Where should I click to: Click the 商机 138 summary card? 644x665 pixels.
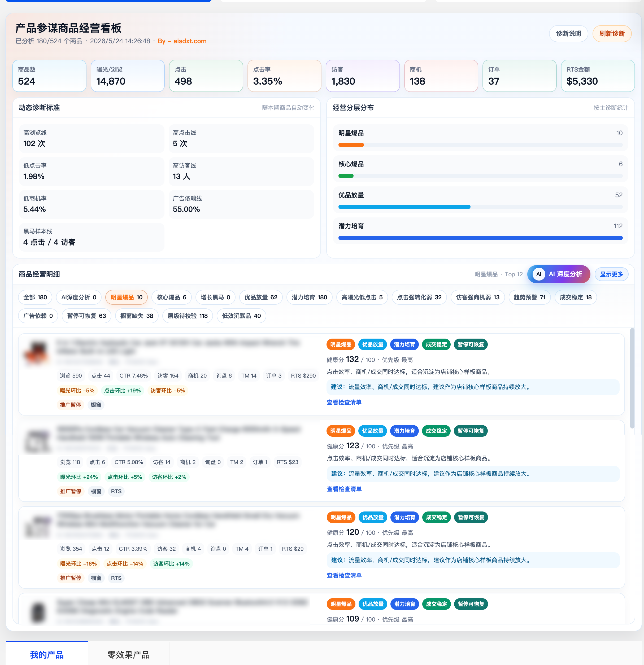[441, 76]
